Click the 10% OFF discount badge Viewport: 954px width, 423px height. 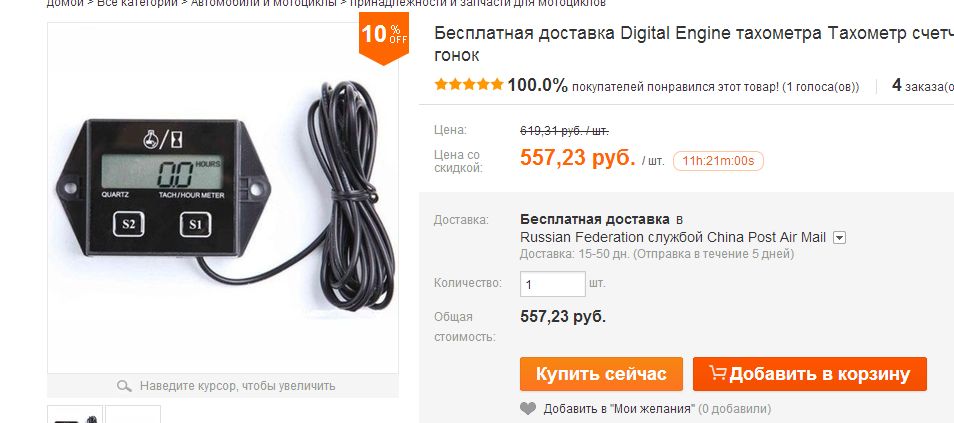tap(383, 38)
